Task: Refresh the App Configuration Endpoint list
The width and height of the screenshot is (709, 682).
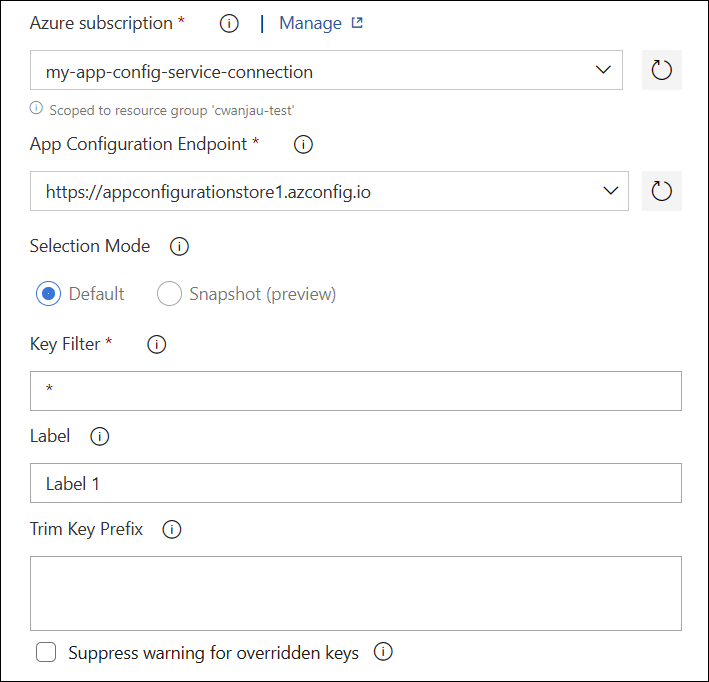Action: tap(661, 191)
